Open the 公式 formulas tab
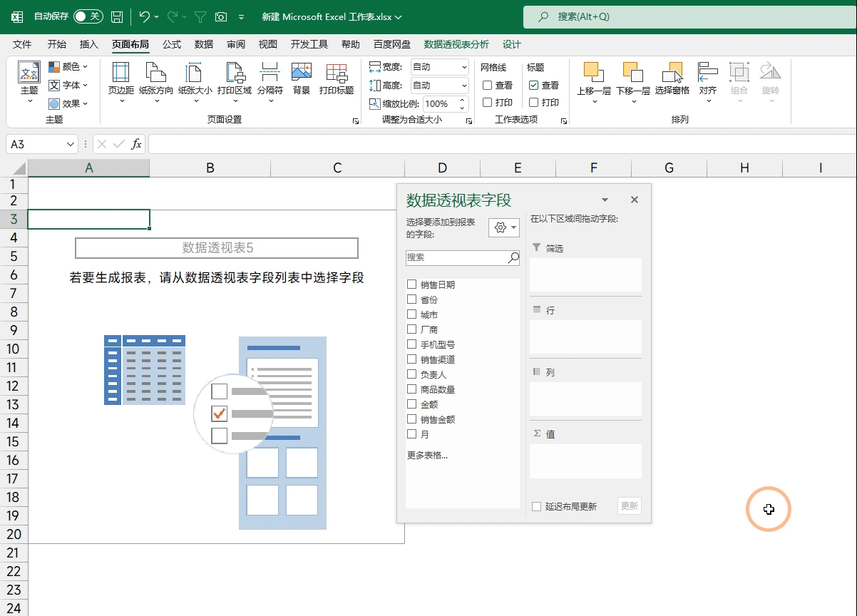This screenshot has height=616, width=857. pyautogui.click(x=172, y=44)
